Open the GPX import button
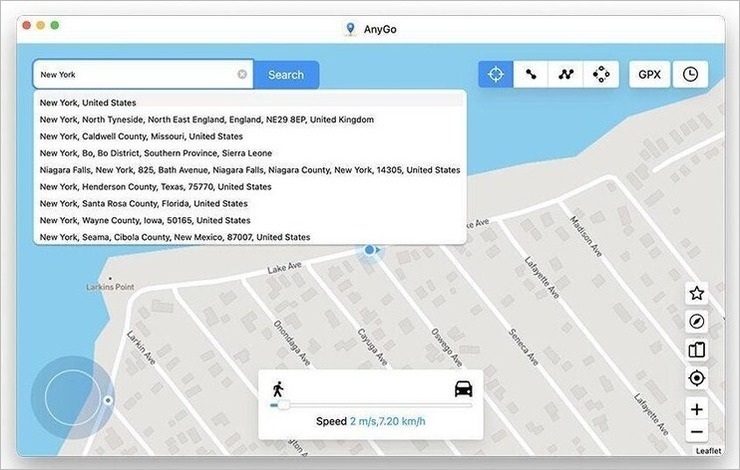 click(649, 74)
